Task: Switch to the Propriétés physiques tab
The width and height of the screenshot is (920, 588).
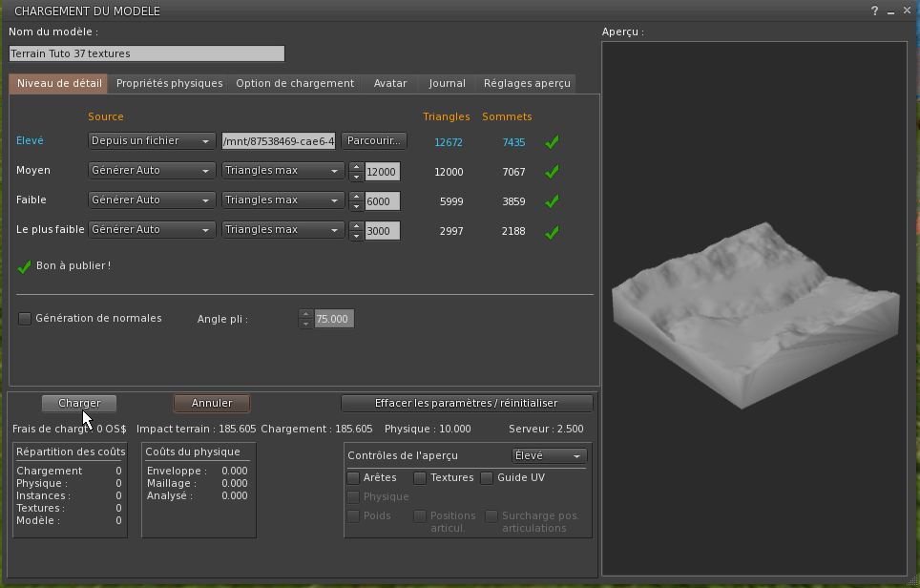Action: [x=169, y=83]
